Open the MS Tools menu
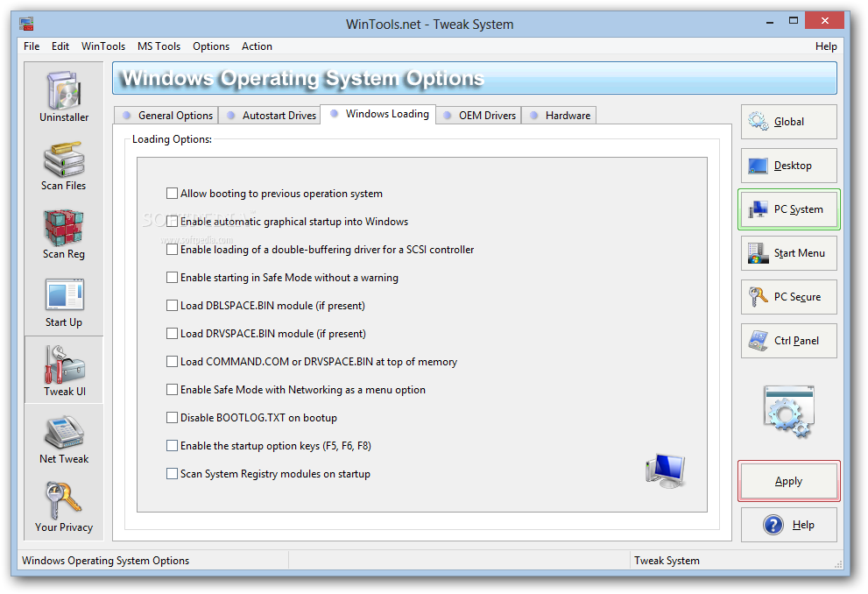The width and height of the screenshot is (868, 594). coord(159,46)
